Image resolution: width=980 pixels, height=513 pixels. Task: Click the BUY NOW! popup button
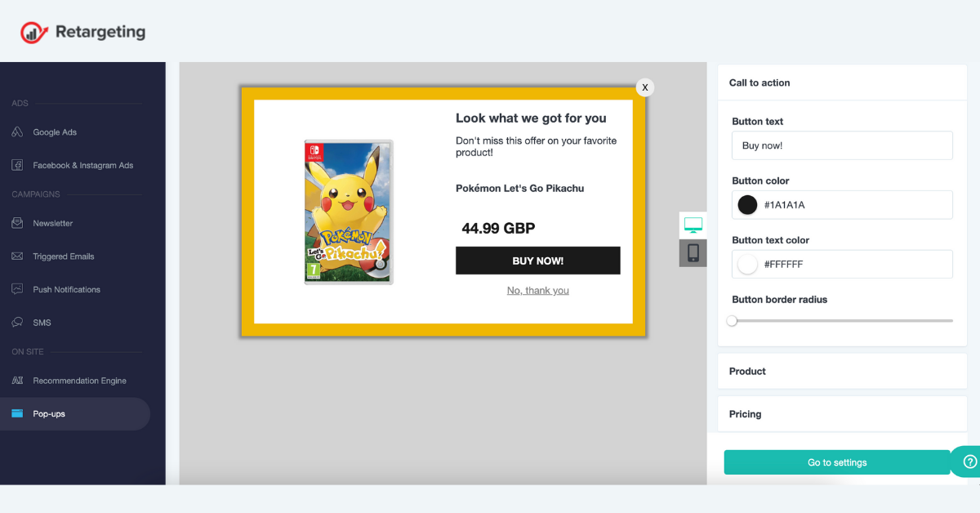538,261
